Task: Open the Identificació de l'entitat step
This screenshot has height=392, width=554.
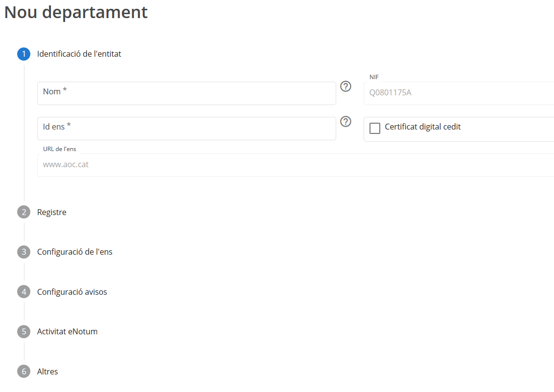Action: click(x=79, y=54)
